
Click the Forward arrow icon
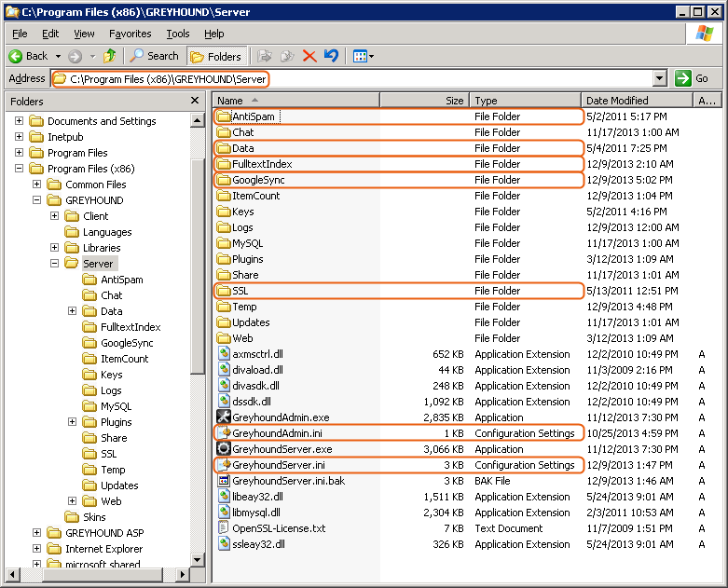(x=75, y=57)
